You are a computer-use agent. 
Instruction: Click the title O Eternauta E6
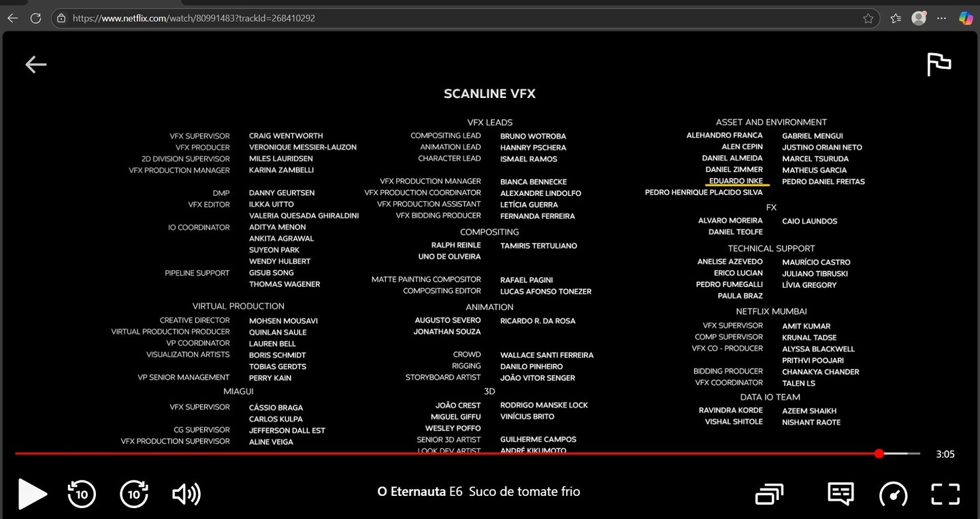pyautogui.click(x=420, y=492)
